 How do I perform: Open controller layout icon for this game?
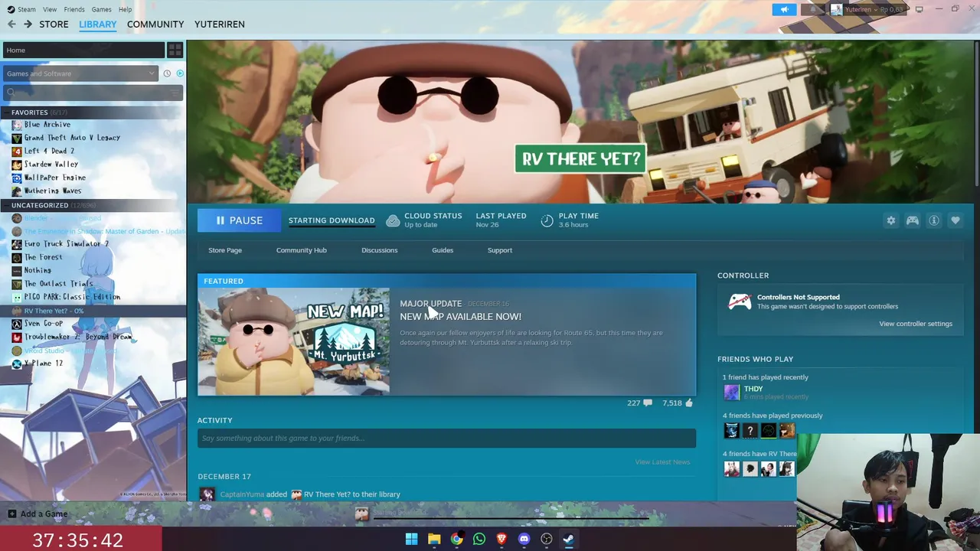913,220
